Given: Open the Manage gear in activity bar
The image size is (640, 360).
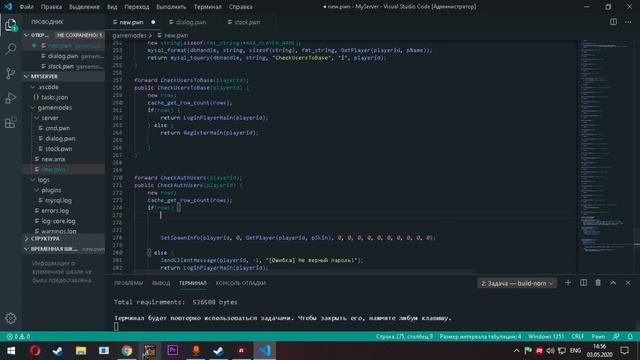Looking at the screenshot, I should coord(11,318).
